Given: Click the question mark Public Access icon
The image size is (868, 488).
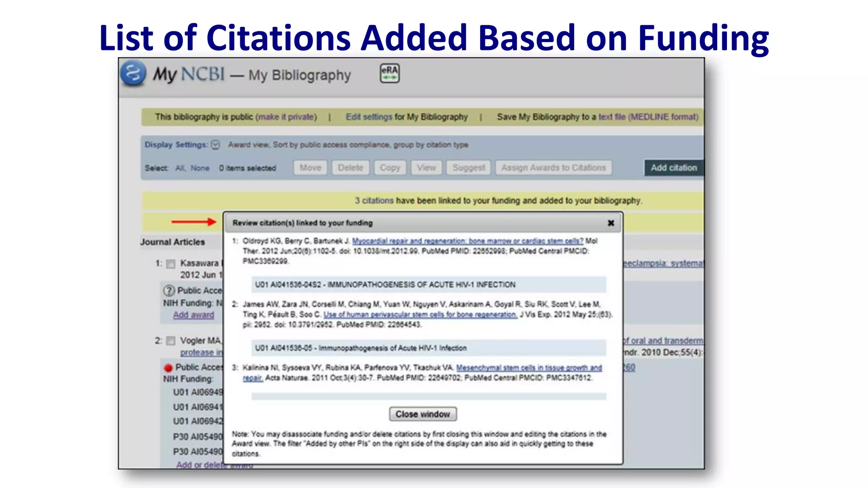Looking at the screenshot, I should coord(169,290).
